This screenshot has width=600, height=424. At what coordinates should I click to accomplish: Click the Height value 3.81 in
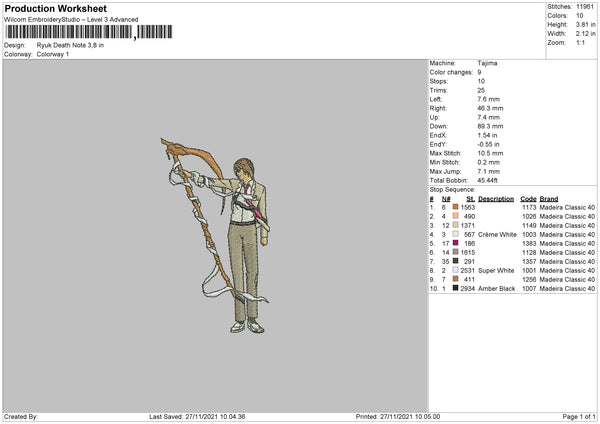[x=585, y=24]
